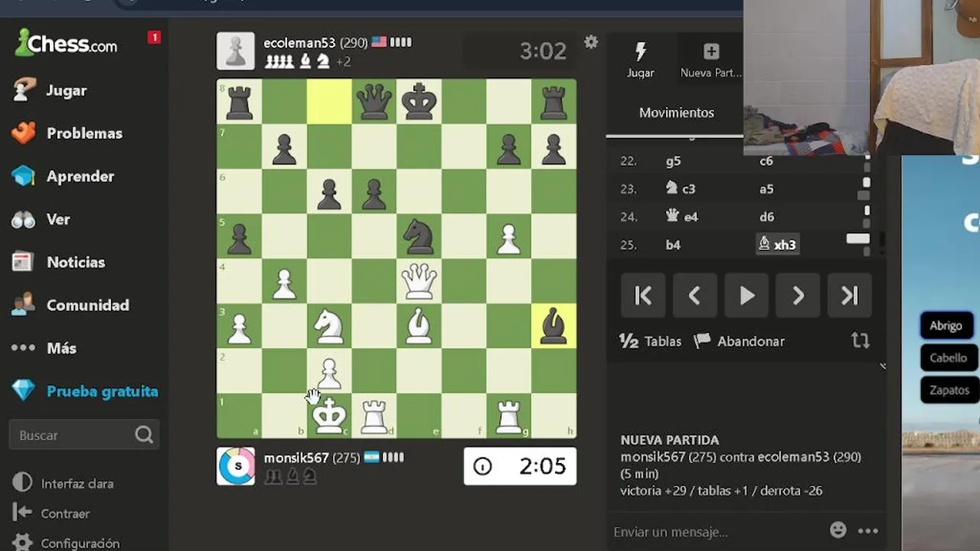980x551 pixels.
Task: Offer a draw with Tablas
Action: point(650,341)
